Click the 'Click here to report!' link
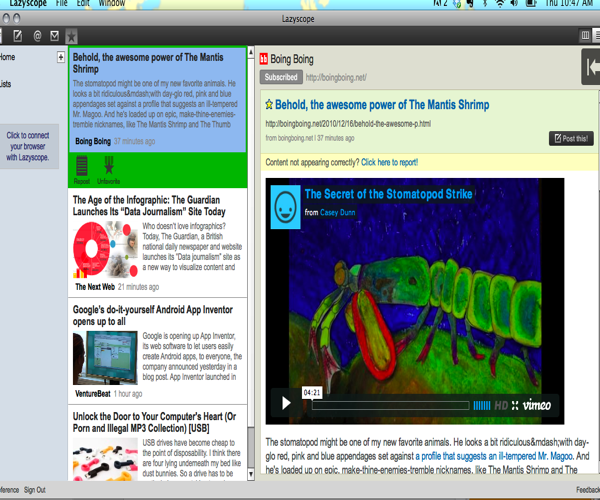The height and width of the screenshot is (500, 600). coord(389,162)
